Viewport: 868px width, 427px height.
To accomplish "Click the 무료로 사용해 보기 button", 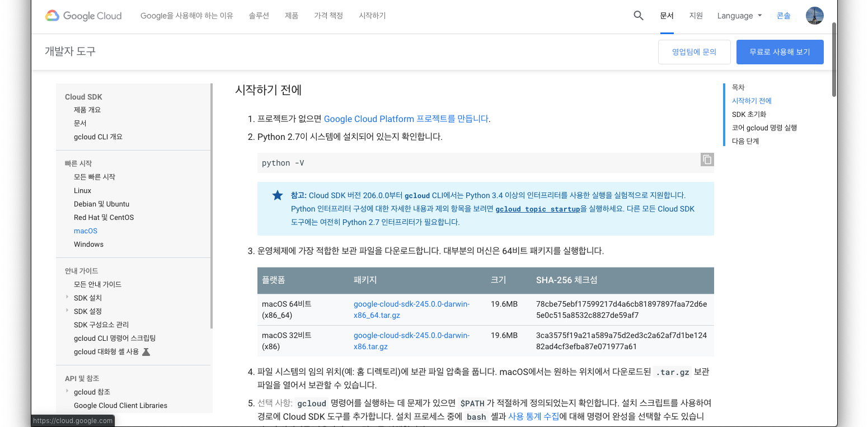I will coord(780,52).
